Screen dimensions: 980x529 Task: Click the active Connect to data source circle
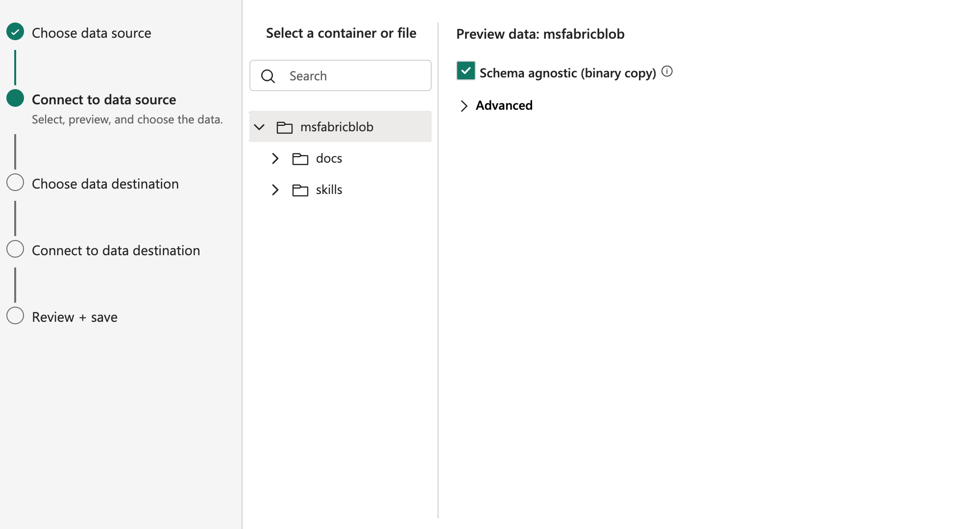pyautogui.click(x=15, y=98)
